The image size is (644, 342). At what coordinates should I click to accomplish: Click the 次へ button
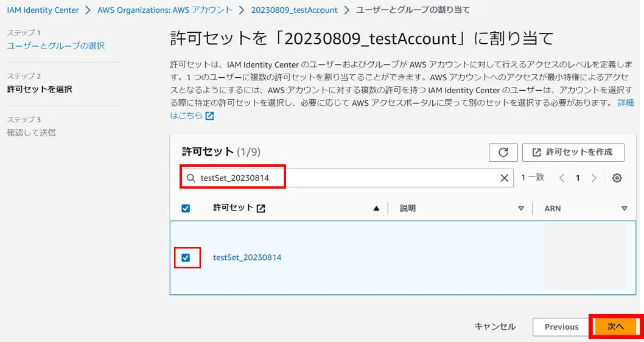coord(615,327)
